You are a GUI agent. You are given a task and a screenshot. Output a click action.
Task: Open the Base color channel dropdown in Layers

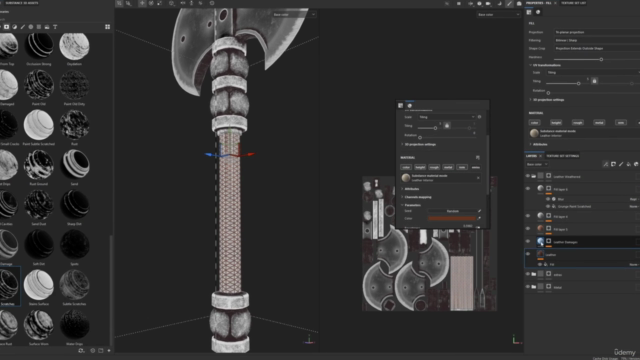tap(537, 164)
